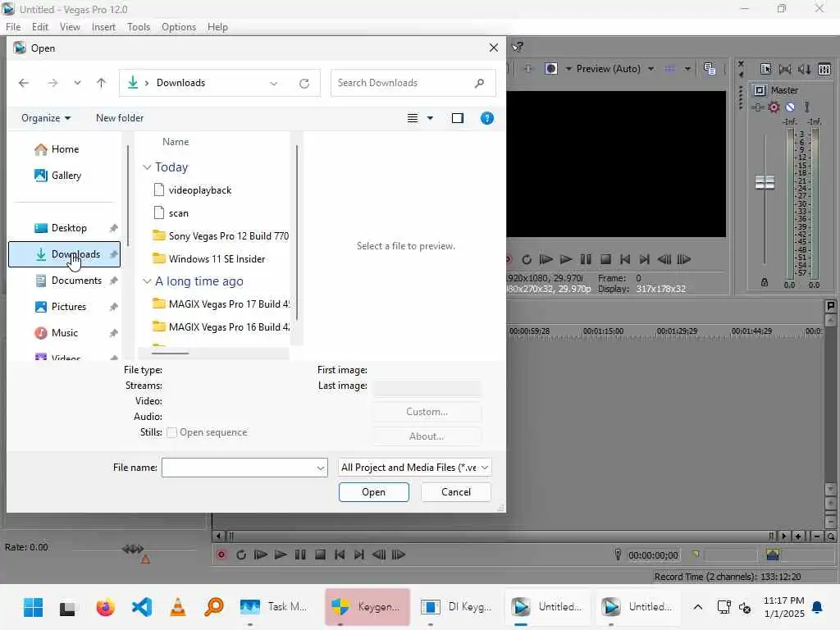Collapse the A long time ago group

(x=147, y=281)
